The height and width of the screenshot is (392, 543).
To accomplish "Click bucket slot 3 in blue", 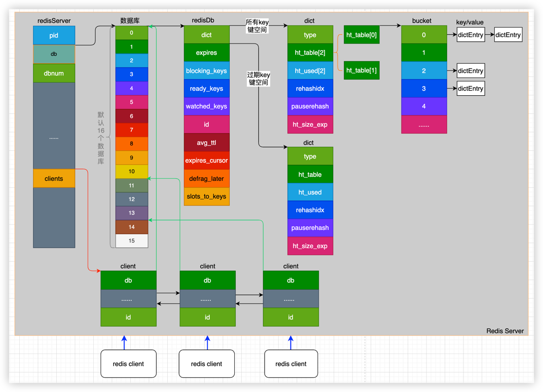I will click(424, 89).
